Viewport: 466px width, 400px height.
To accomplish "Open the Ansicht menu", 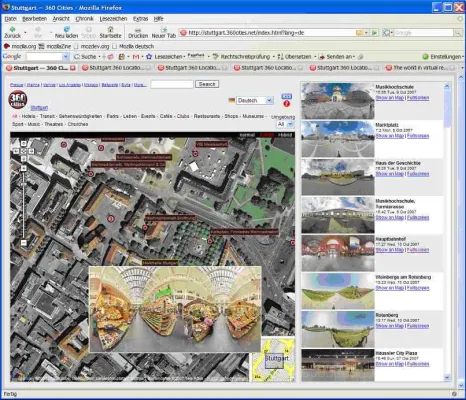I will click(61, 19).
